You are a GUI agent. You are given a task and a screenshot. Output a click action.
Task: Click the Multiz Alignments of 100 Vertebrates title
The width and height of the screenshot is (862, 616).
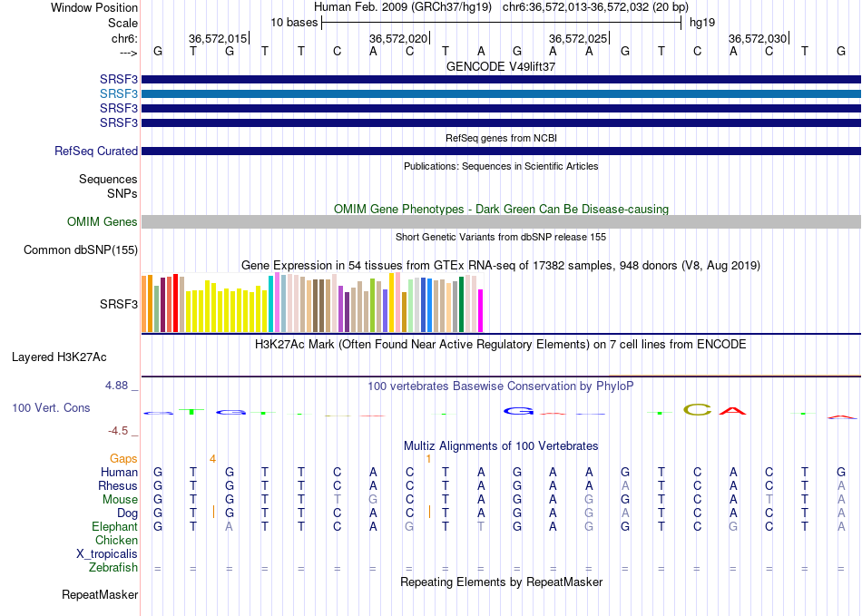pos(501,445)
